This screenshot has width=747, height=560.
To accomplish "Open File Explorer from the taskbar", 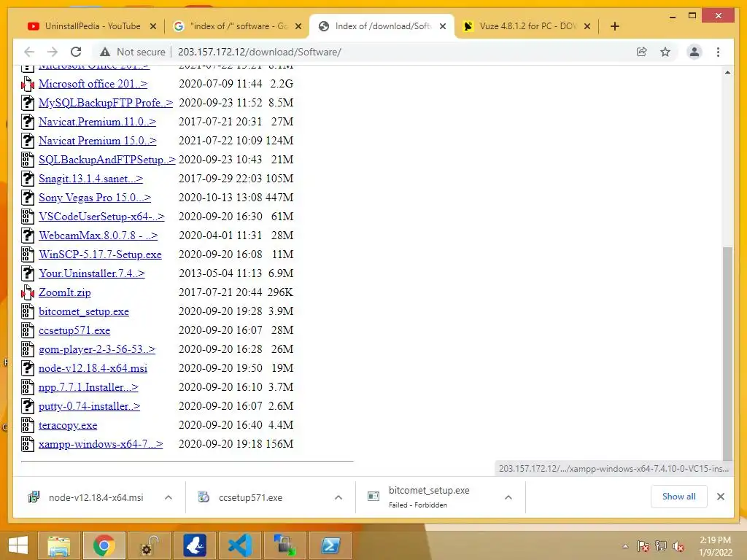I will (58, 545).
